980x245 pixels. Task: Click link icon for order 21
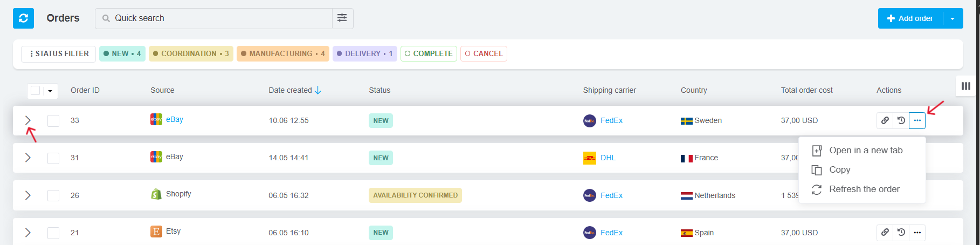coord(885,233)
